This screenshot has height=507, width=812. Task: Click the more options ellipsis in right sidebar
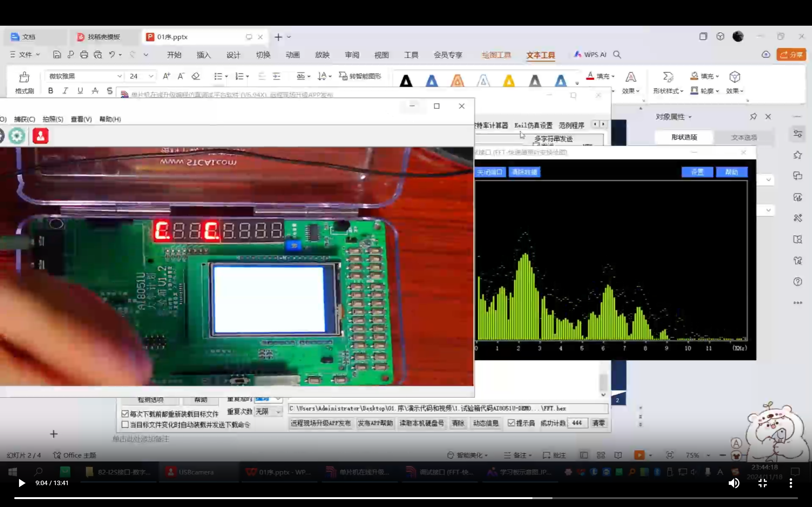(x=798, y=302)
